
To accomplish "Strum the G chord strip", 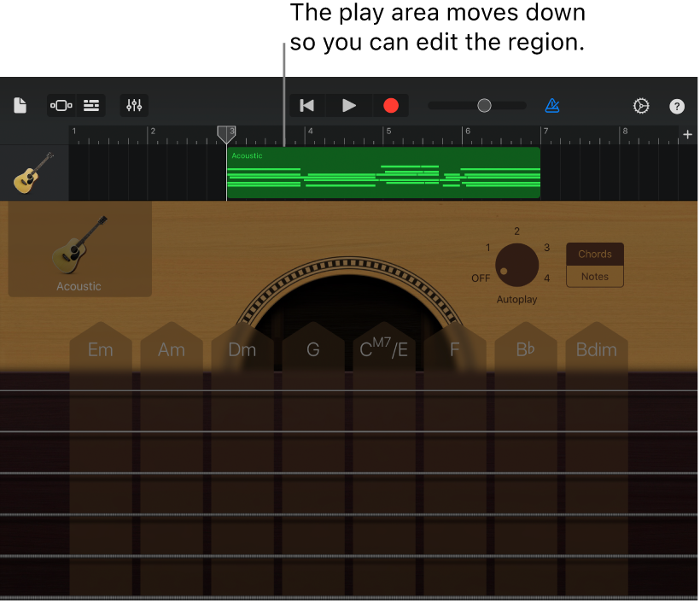I will click(x=313, y=460).
